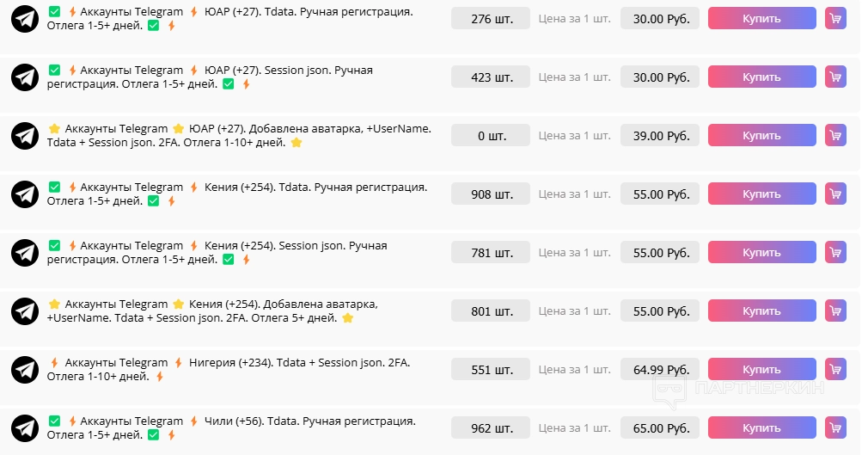Add Нигерия 64.99 Руб. listing to cart
Viewport: 868px width, 455px height.
pos(835,369)
